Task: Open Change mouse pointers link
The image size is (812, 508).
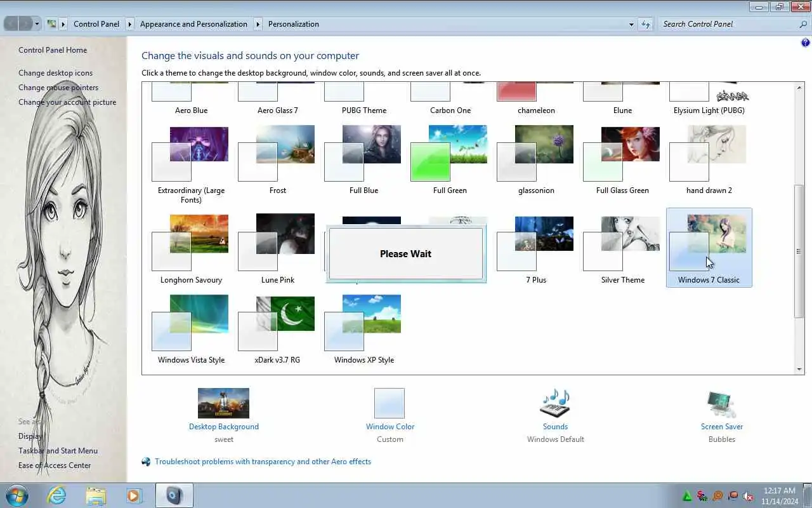Action: pos(58,88)
